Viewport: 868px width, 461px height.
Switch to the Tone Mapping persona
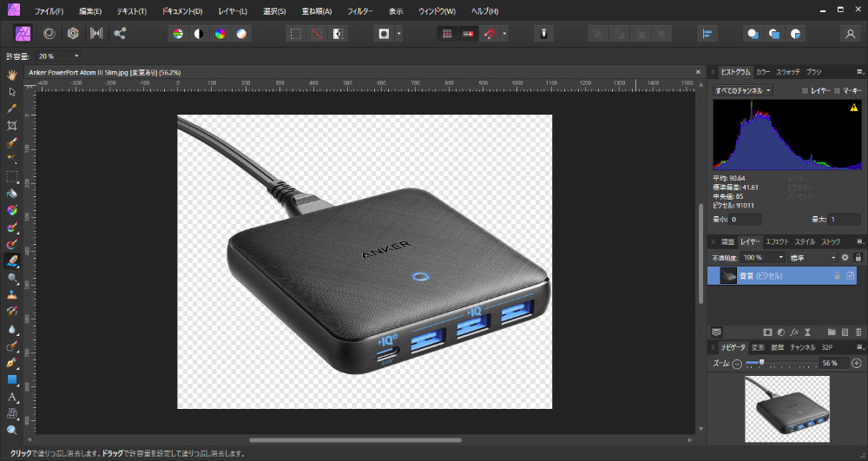[x=96, y=34]
